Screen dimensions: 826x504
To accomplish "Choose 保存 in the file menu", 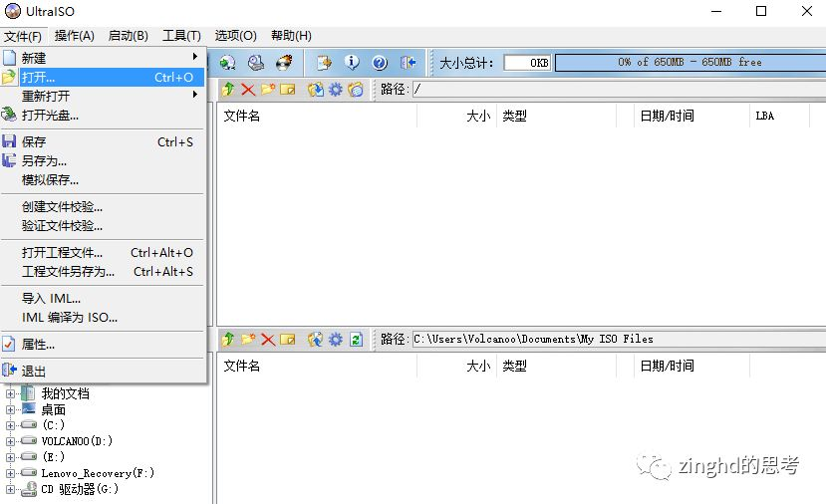I will pos(103,141).
